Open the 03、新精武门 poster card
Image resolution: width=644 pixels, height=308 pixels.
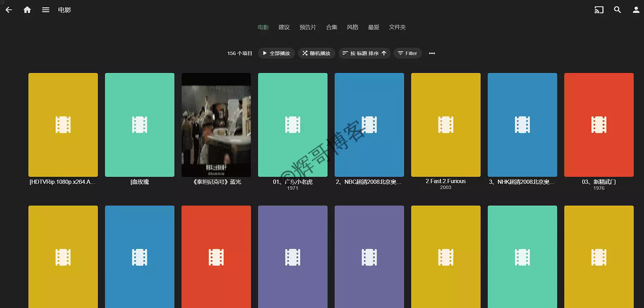[599, 125]
